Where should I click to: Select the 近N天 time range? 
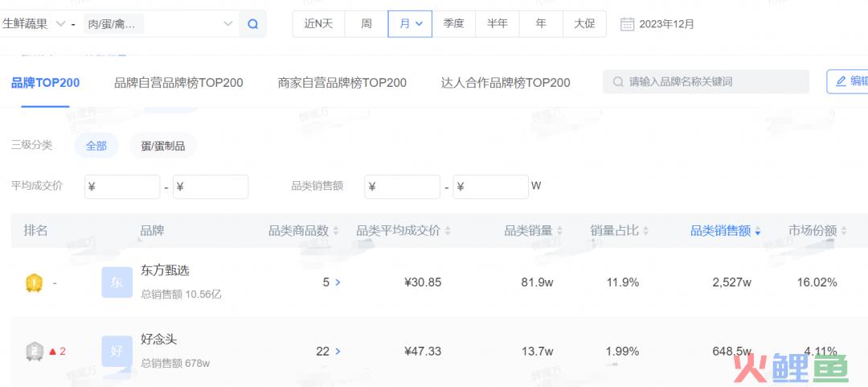(319, 24)
